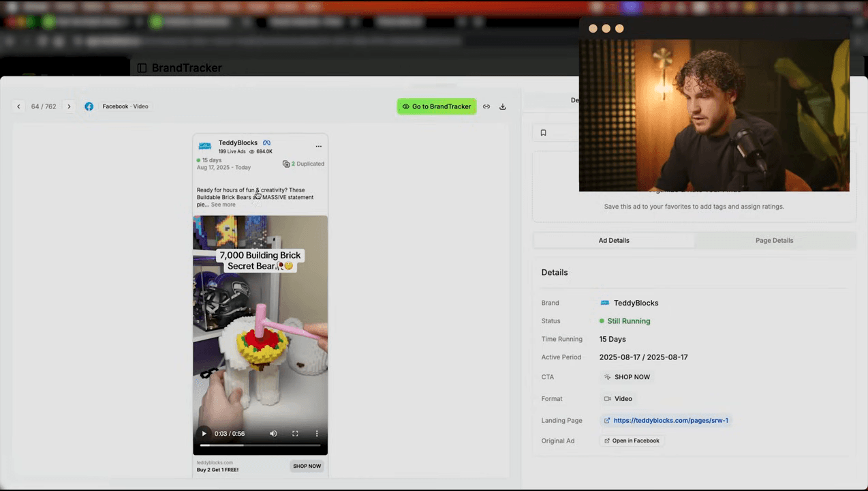Switch to Page Details tab
The width and height of the screenshot is (868, 491).
(x=774, y=241)
